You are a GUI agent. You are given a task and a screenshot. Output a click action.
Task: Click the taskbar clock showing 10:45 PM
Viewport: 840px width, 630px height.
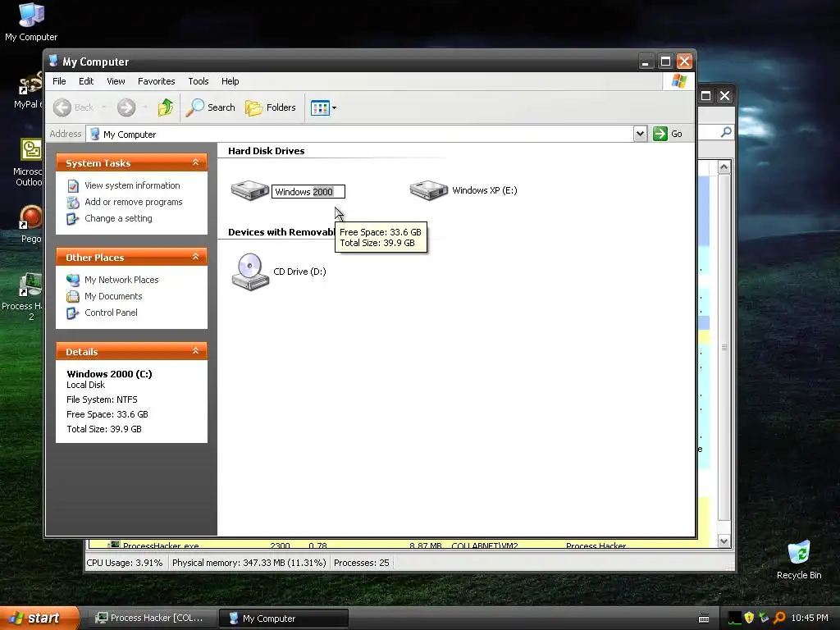(x=810, y=618)
